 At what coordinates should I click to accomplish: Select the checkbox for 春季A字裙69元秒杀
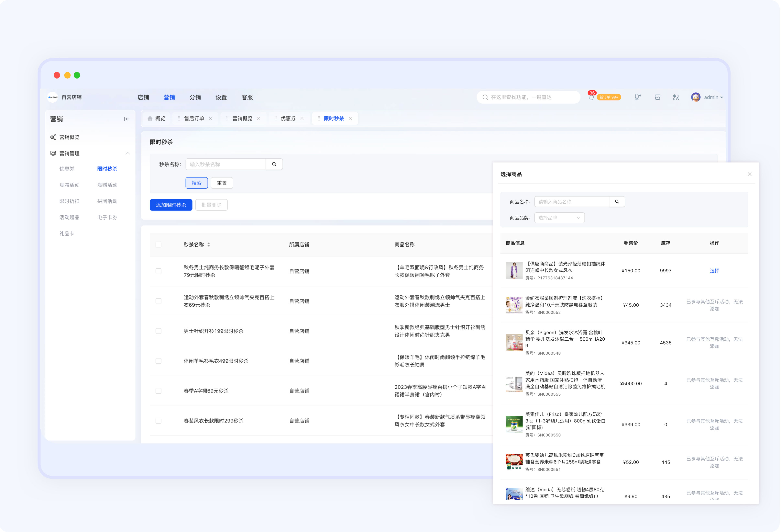[158, 391]
